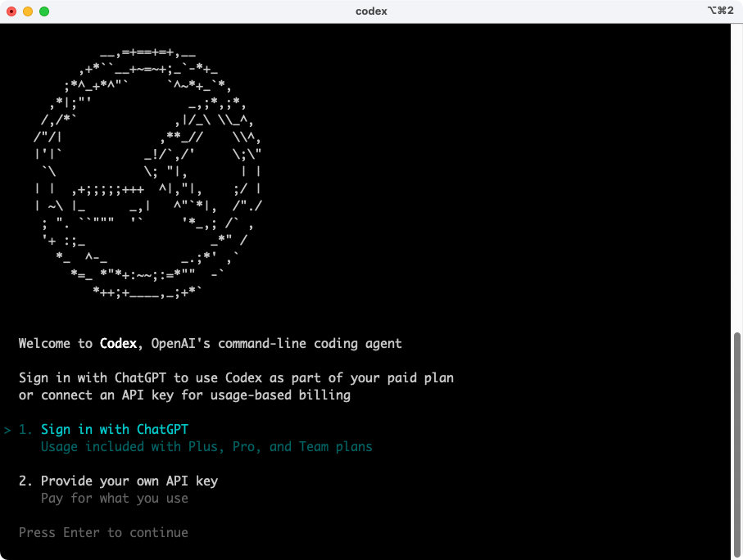Image resolution: width=743 pixels, height=560 pixels.
Task: Click the "or connect an API key" billing line
Action: point(184,395)
